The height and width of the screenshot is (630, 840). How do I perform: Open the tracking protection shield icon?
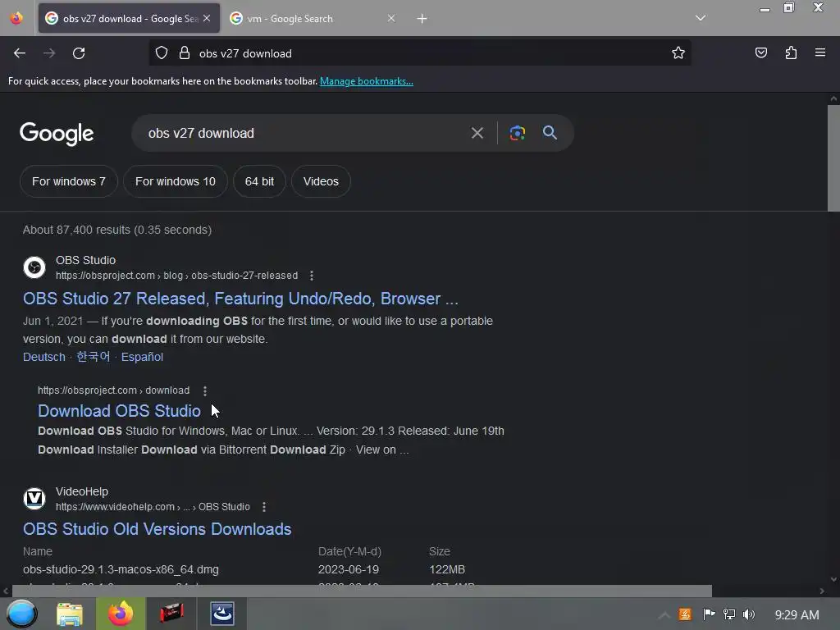[x=162, y=52]
